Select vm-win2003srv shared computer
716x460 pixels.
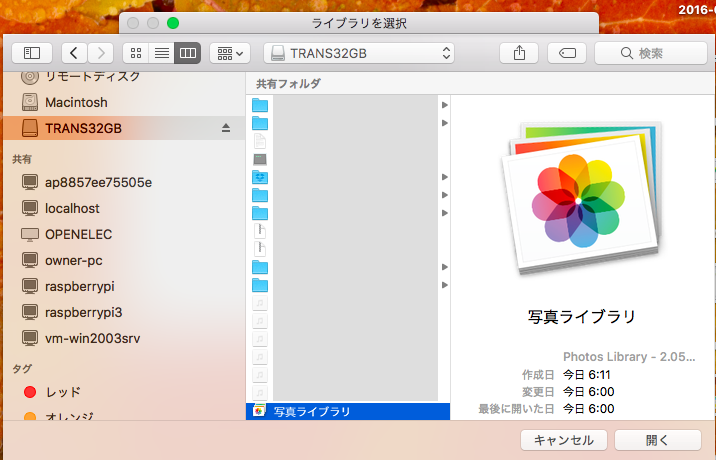click(124, 338)
